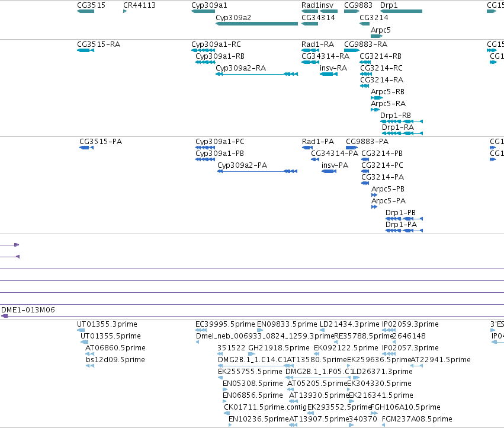Select the Drp1 gene bar
The image size is (504, 428).
[x=401, y=11]
